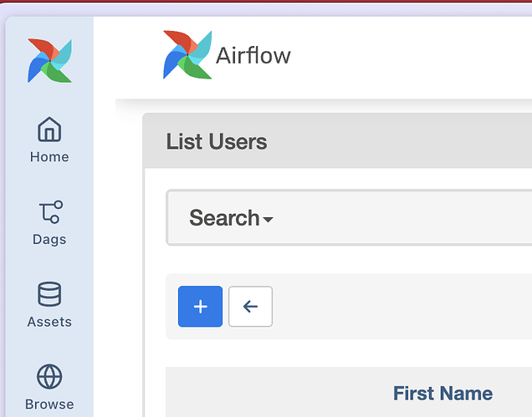The width and height of the screenshot is (532, 417).
Task: Click the gray action bar beside the arrow button
Action: click(402, 307)
